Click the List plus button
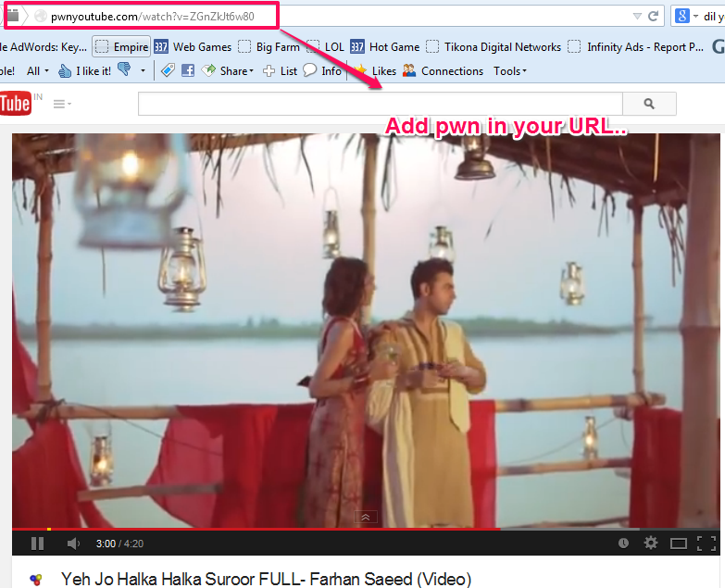 point(280,70)
